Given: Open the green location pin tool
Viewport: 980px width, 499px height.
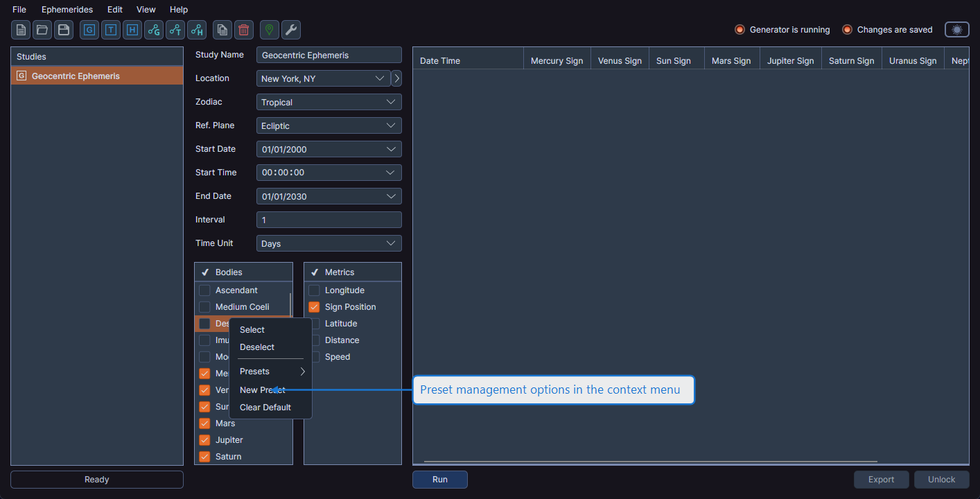Looking at the screenshot, I should tap(268, 29).
